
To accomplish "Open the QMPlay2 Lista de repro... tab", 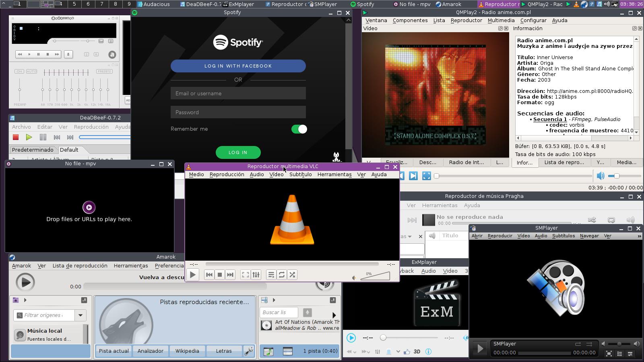I will pos(564,162).
